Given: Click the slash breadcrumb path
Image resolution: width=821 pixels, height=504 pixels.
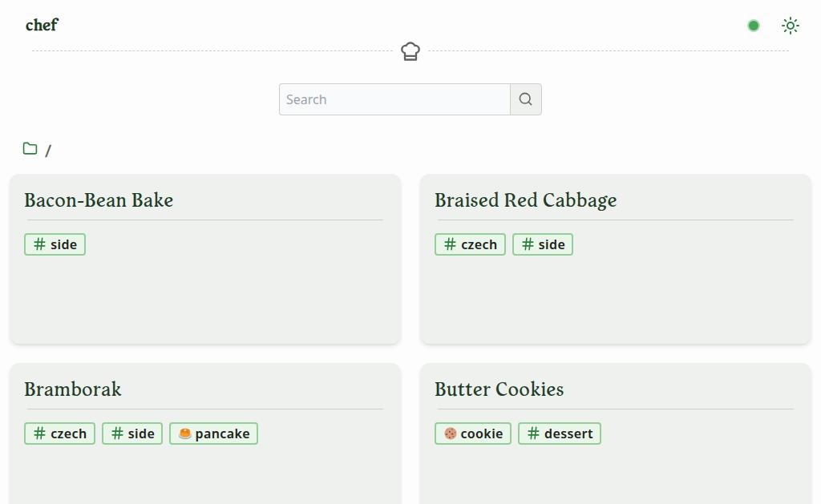Looking at the screenshot, I should pyautogui.click(x=48, y=151).
